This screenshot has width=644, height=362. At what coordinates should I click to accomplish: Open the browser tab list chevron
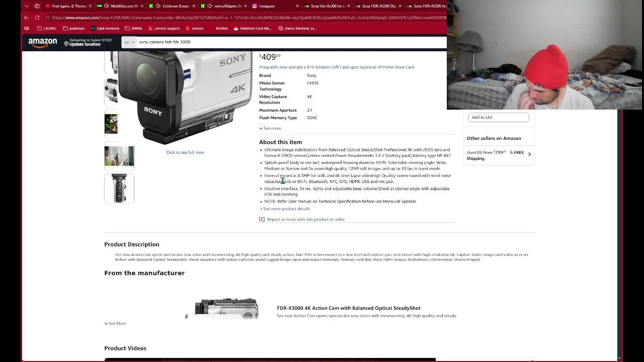pyautogui.click(x=27, y=6)
